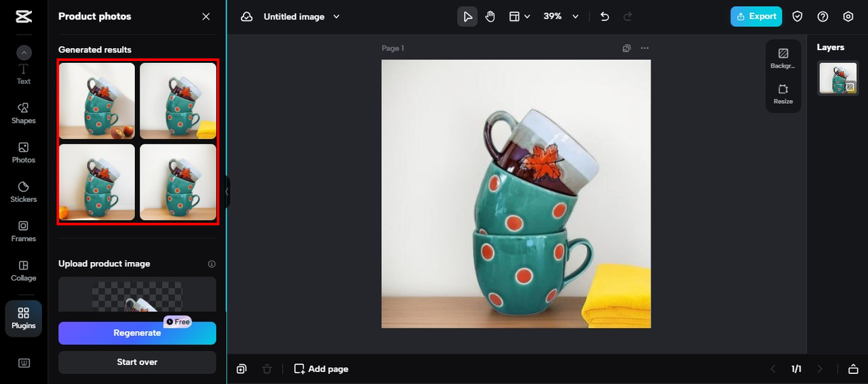868x384 pixels.
Task: Open the Resize tool
Action: coord(783,94)
